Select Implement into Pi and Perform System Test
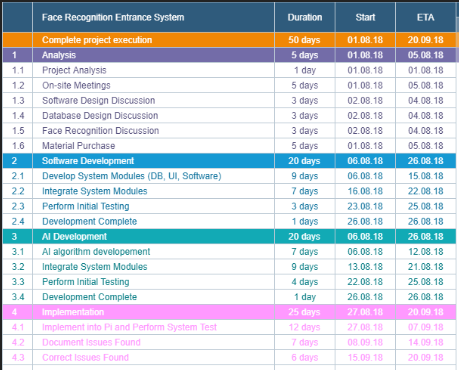This screenshot has width=459, height=370. coord(129,327)
